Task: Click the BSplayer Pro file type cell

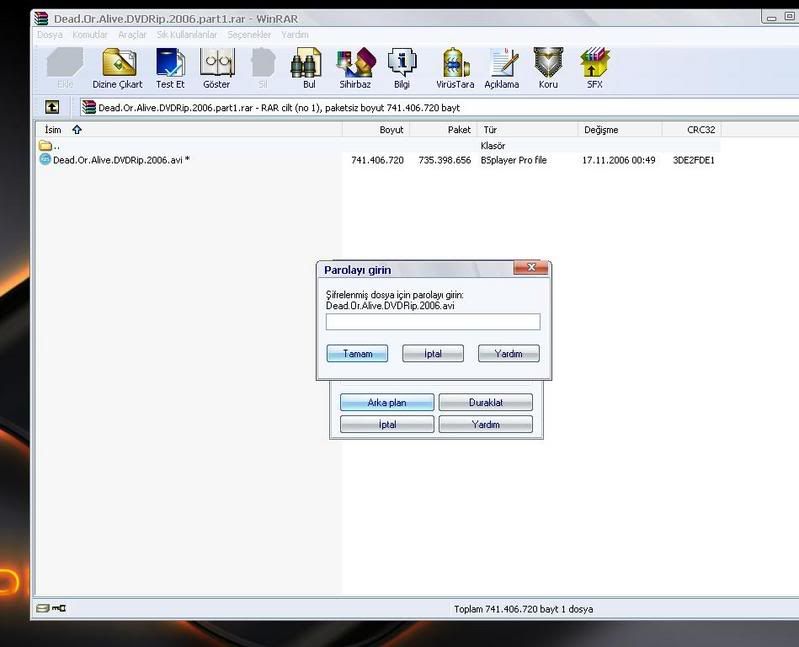Action: click(x=514, y=160)
